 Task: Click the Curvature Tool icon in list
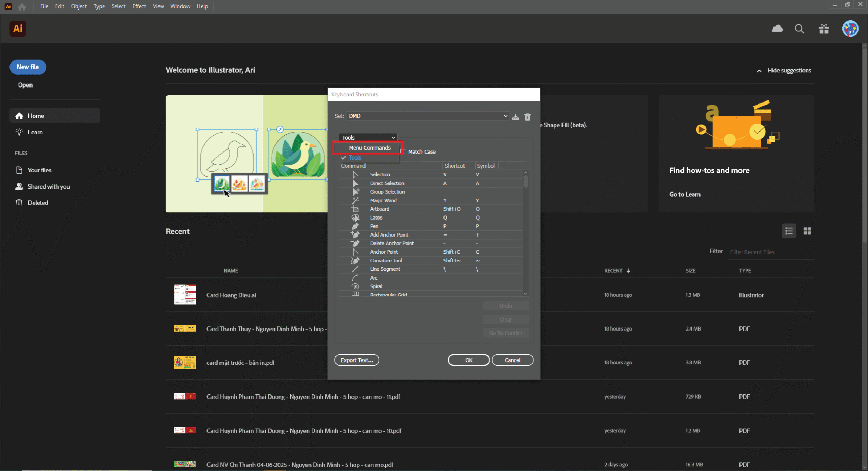click(355, 260)
